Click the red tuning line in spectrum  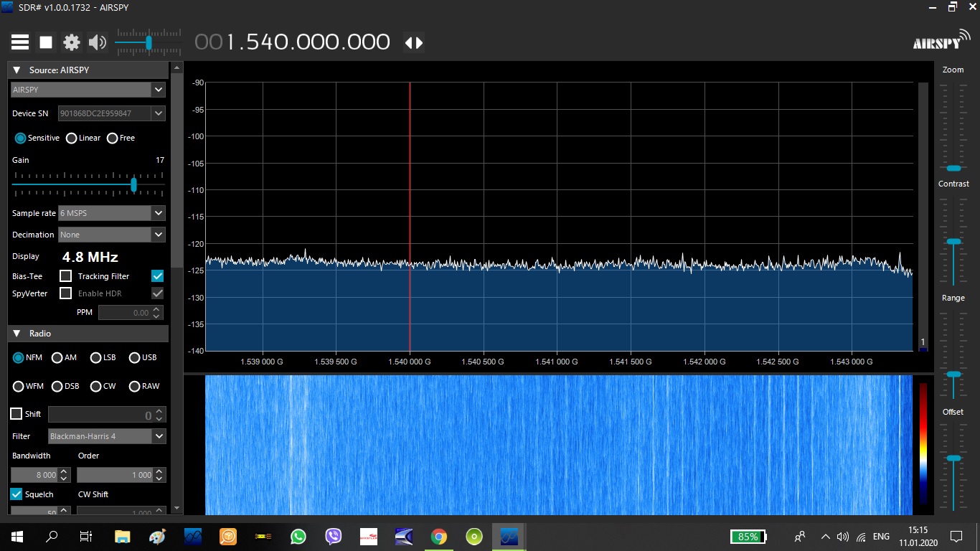pyautogui.click(x=410, y=216)
